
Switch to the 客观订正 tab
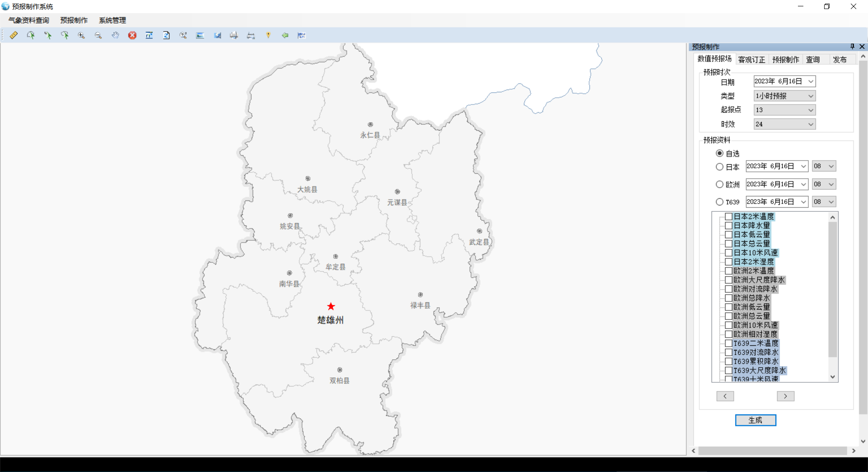point(751,60)
